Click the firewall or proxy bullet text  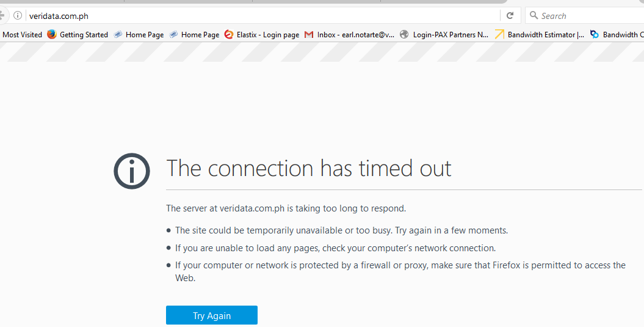point(400,271)
